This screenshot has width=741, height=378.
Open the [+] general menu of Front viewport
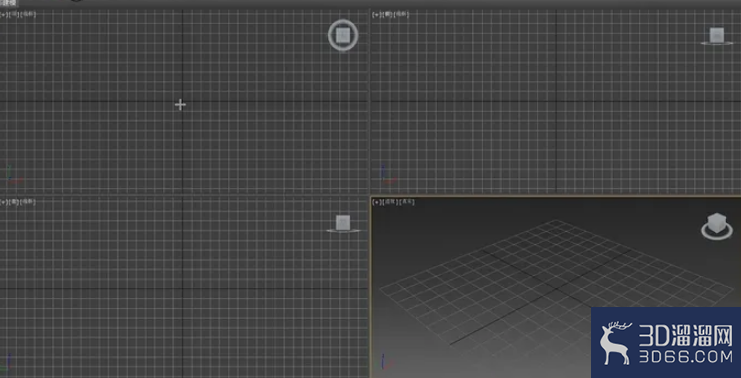tap(376, 15)
